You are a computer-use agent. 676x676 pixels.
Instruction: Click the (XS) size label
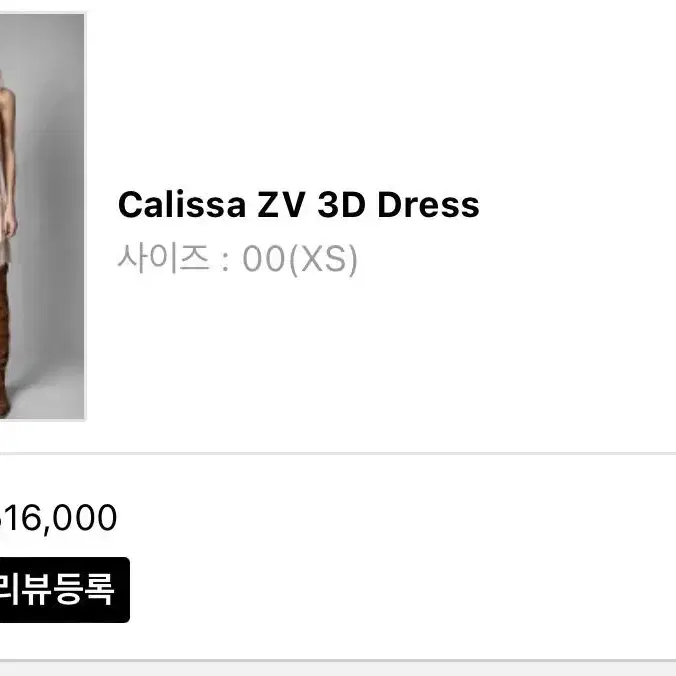pyautogui.click(x=323, y=259)
